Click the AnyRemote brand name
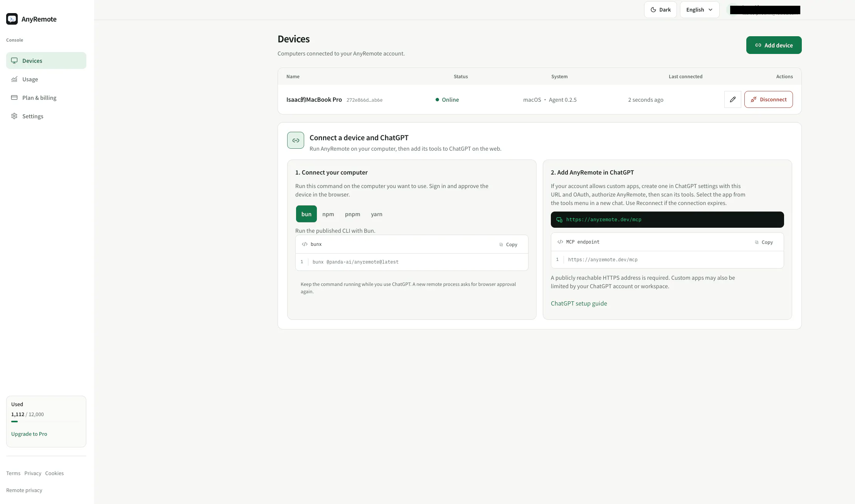The width and height of the screenshot is (855, 504). [39, 19]
